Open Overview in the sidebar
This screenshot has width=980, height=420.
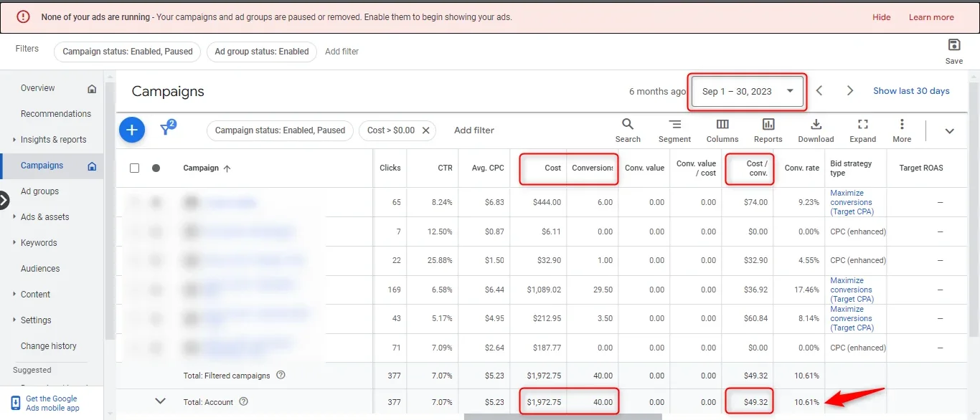pyautogui.click(x=37, y=88)
